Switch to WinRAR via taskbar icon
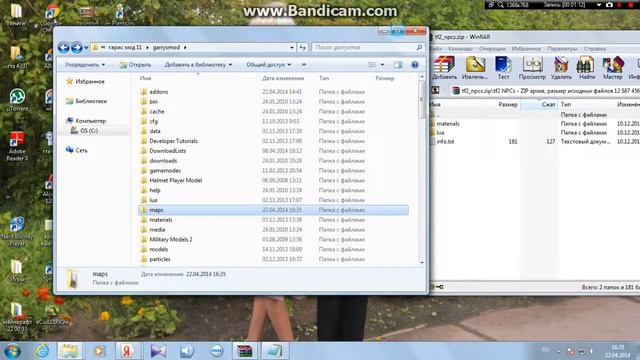Screen dimensions: 640x360 (x=245, y=351)
